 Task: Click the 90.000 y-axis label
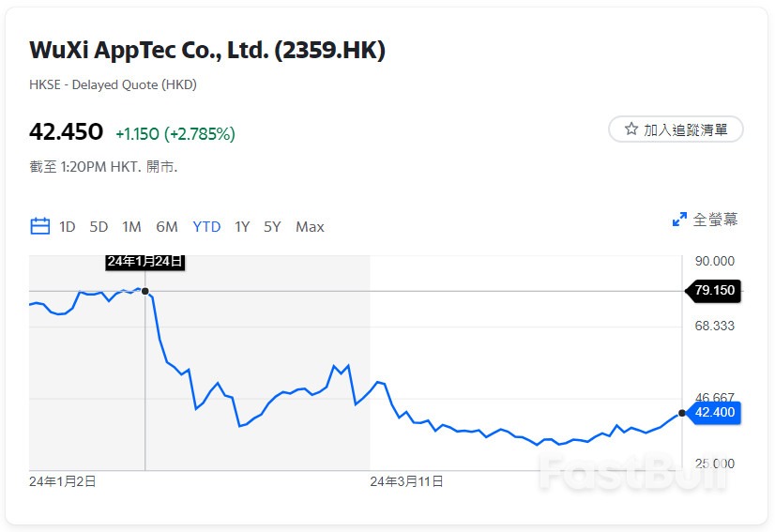pyautogui.click(x=714, y=261)
